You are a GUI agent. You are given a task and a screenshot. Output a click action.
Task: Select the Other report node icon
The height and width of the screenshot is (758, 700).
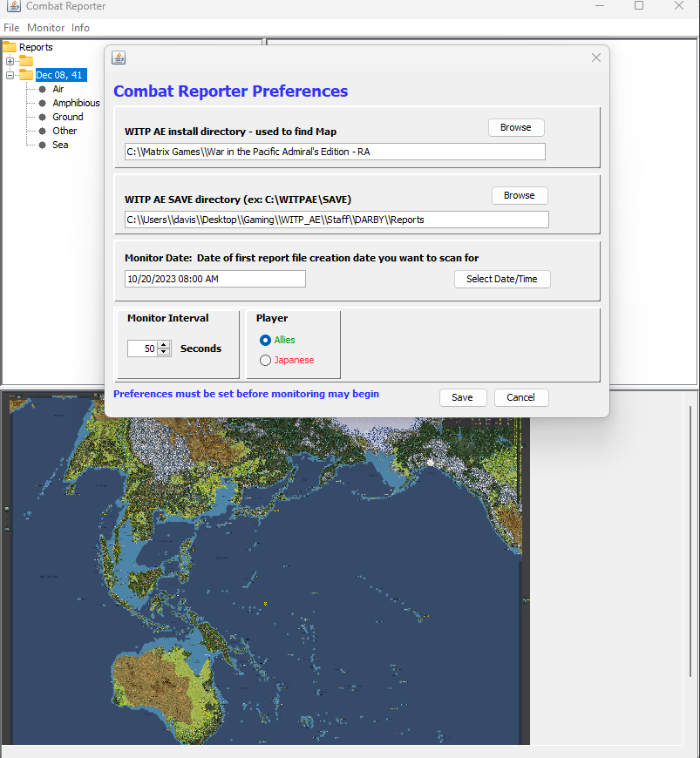click(x=41, y=131)
